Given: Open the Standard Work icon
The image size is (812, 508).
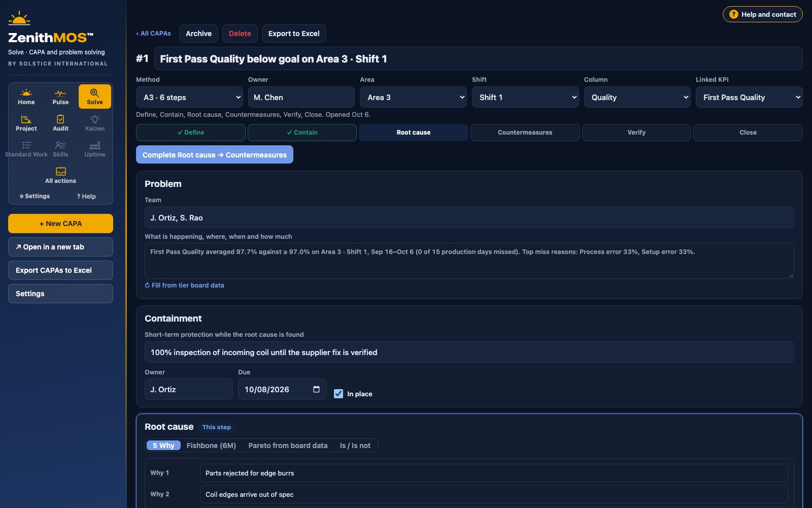Looking at the screenshot, I should click(26, 149).
